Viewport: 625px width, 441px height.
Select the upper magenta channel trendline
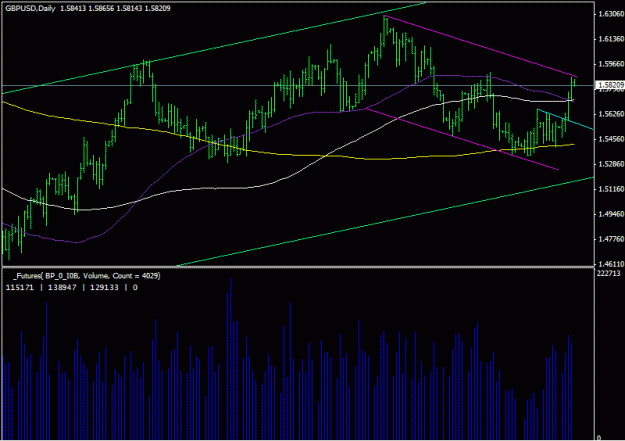coord(480,46)
